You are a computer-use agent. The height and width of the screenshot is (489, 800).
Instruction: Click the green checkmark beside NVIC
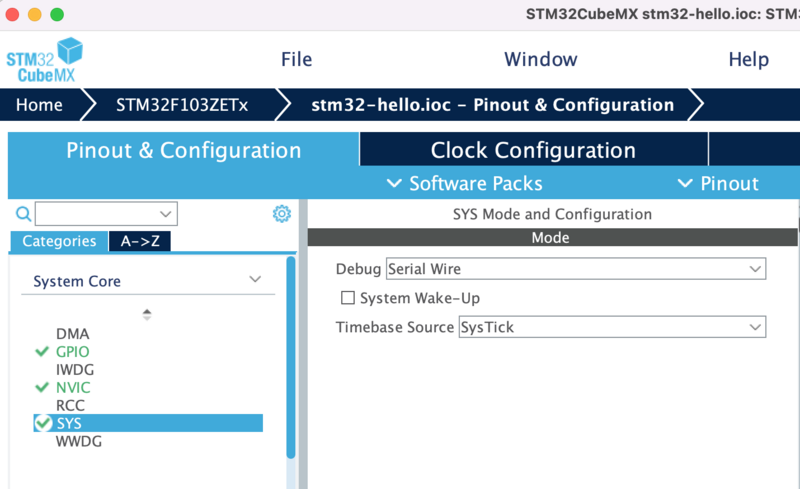click(41, 387)
